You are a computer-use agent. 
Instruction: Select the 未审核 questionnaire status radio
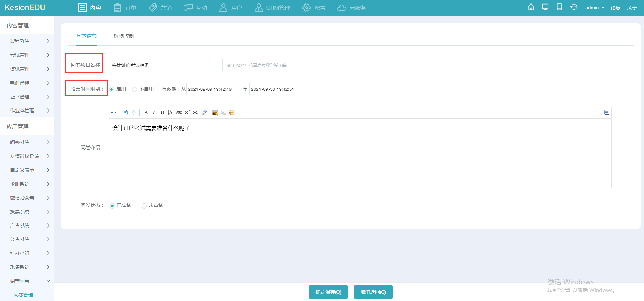(x=144, y=206)
